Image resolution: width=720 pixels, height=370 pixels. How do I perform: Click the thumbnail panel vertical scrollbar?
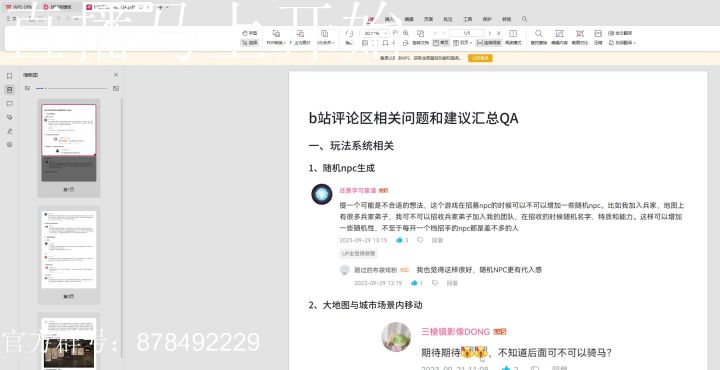(122, 227)
